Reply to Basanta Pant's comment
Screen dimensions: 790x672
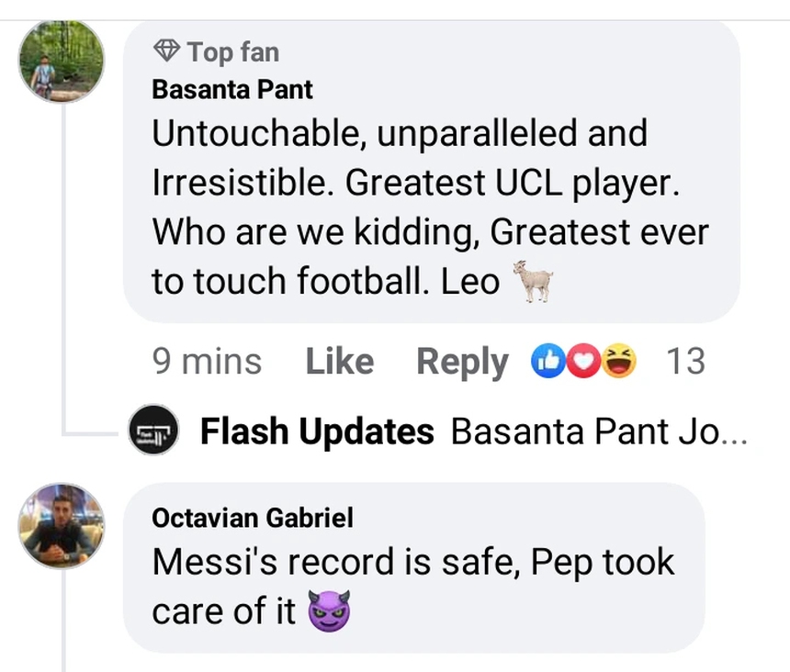(462, 362)
